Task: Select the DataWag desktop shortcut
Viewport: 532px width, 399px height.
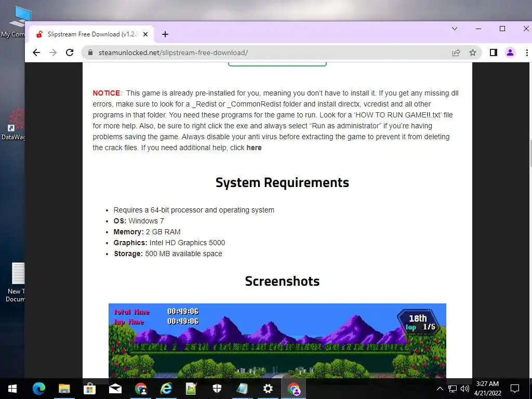Action: [13, 125]
